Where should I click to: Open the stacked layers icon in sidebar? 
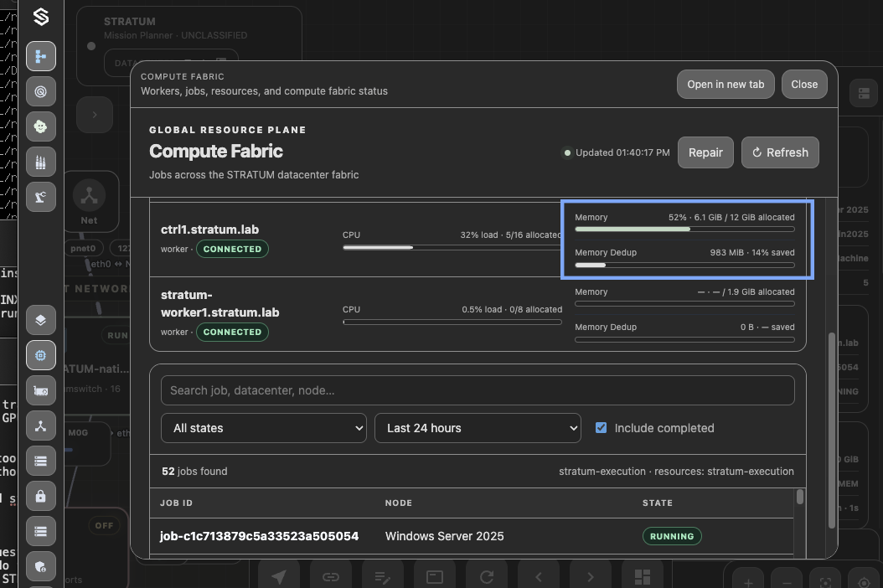pyautogui.click(x=40, y=320)
